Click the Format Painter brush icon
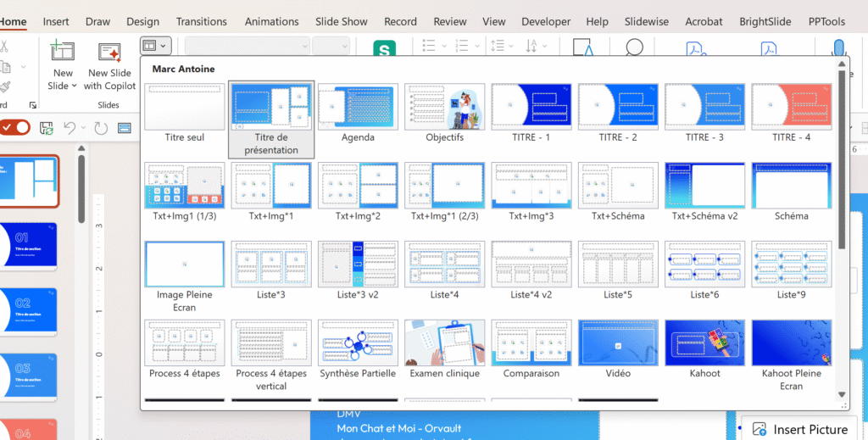 [4, 86]
